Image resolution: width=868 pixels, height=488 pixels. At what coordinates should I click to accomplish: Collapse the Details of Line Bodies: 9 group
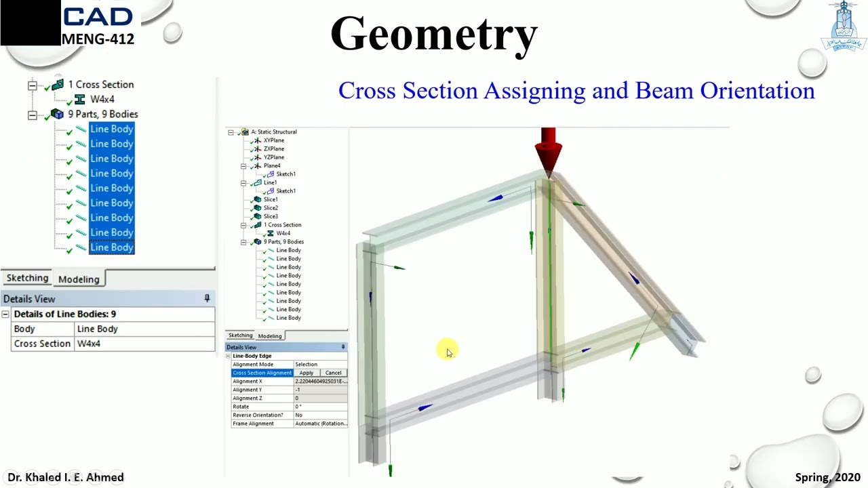coord(5,314)
